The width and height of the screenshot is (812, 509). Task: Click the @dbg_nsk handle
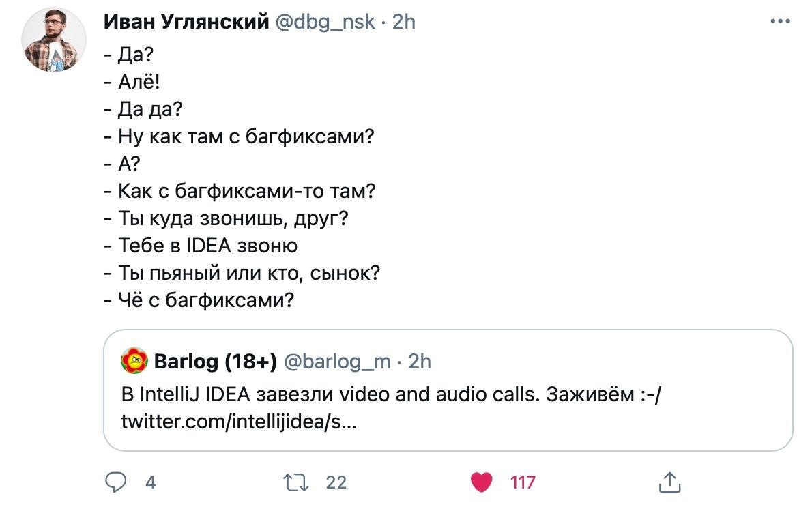pyautogui.click(x=325, y=22)
